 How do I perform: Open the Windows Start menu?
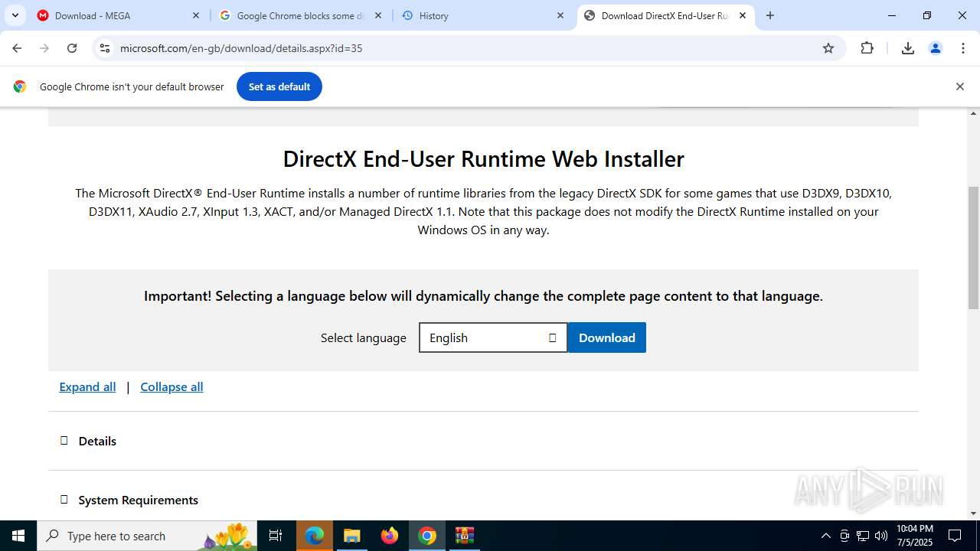coord(18,536)
